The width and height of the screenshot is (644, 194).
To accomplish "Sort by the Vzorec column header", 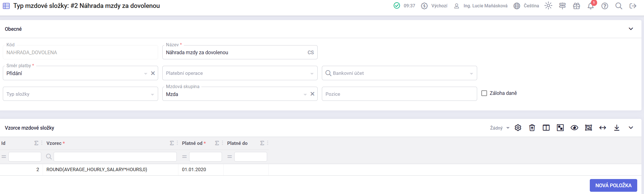I will [54, 143].
